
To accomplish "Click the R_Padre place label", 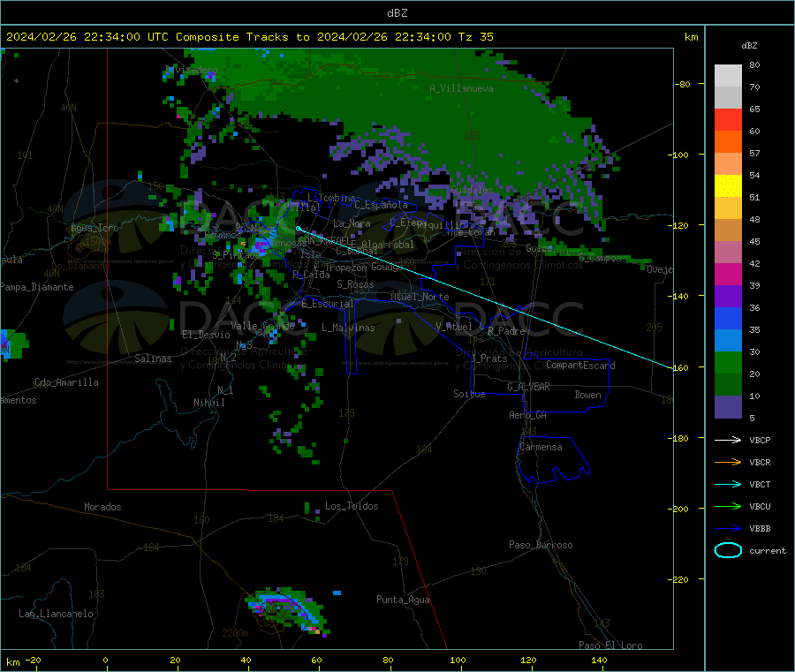I will point(506,331).
